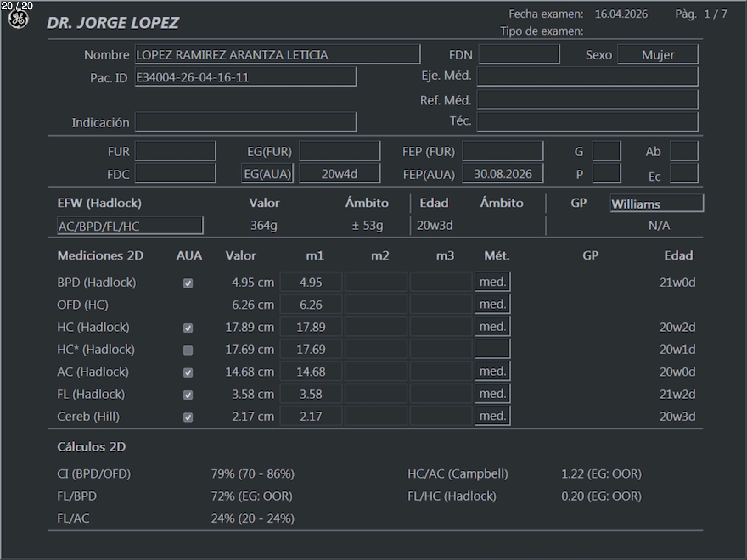The image size is (747, 560).
Task: Click the Pac. ID input field
Action: pyautogui.click(x=245, y=77)
